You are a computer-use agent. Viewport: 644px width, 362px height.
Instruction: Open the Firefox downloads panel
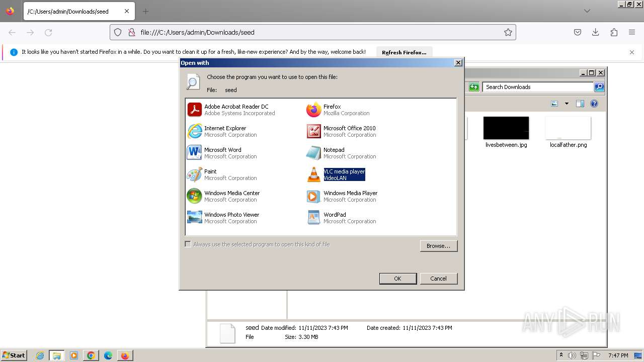(x=596, y=32)
